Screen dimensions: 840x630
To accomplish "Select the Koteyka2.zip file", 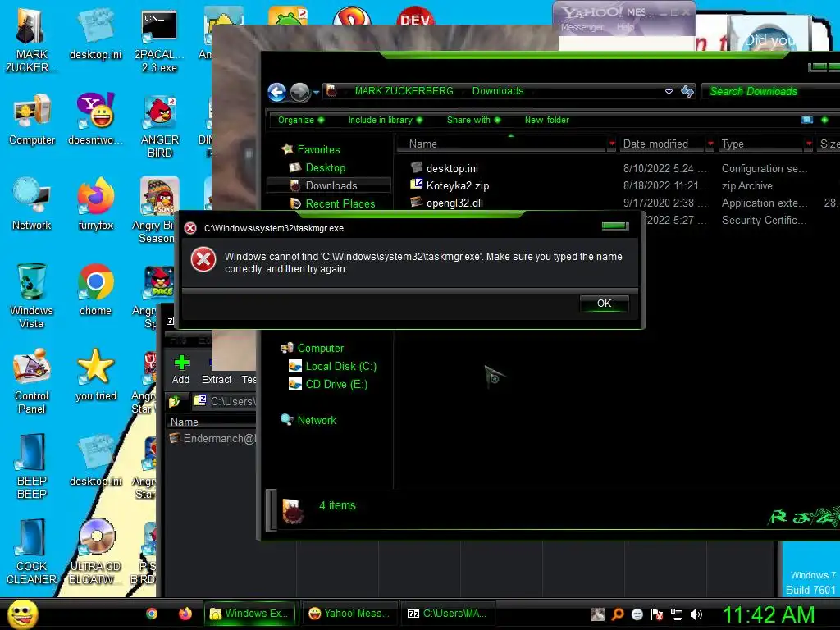I will point(458,186).
